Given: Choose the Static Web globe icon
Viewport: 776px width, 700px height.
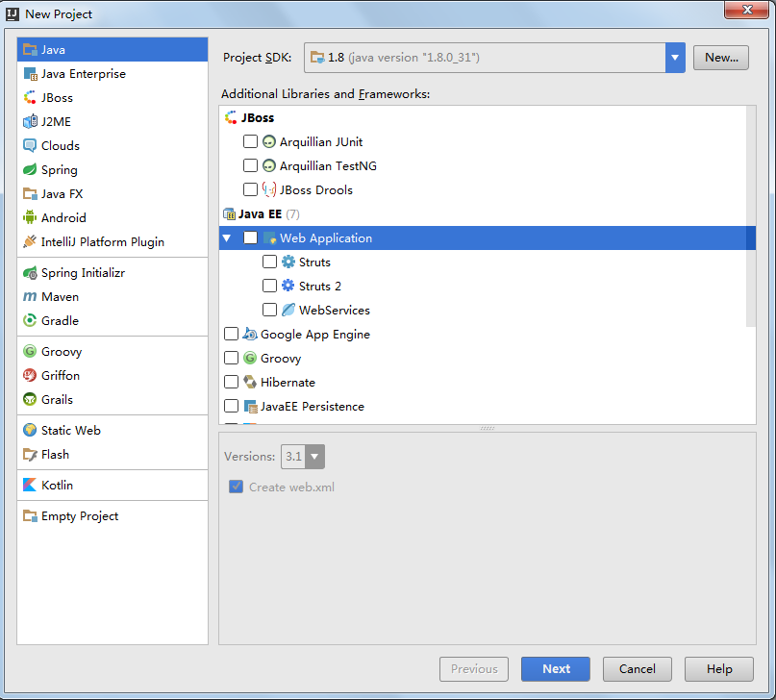Looking at the screenshot, I should coord(30,431).
